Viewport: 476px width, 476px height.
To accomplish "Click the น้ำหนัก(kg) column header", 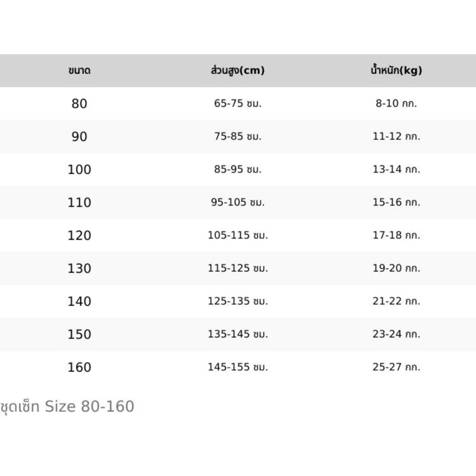I will [x=396, y=71].
